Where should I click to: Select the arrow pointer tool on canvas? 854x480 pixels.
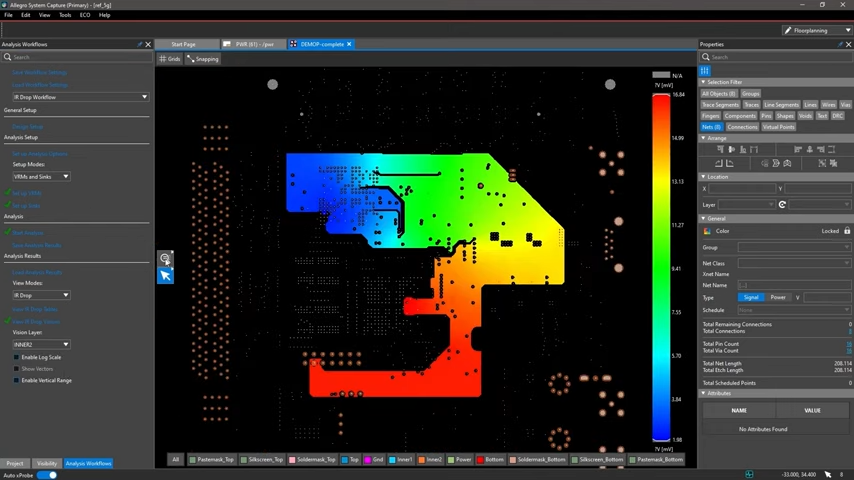(x=165, y=275)
